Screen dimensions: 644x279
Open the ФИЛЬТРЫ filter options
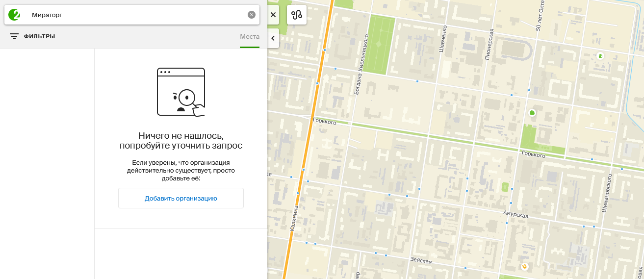point(32,36)
